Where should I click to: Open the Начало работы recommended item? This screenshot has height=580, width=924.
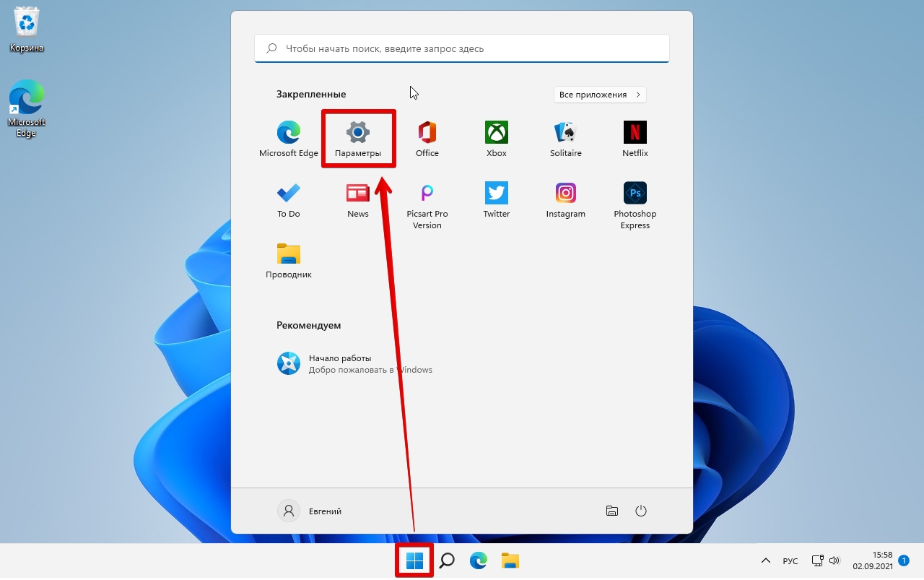pyautogui.click(x=354, y=363)
